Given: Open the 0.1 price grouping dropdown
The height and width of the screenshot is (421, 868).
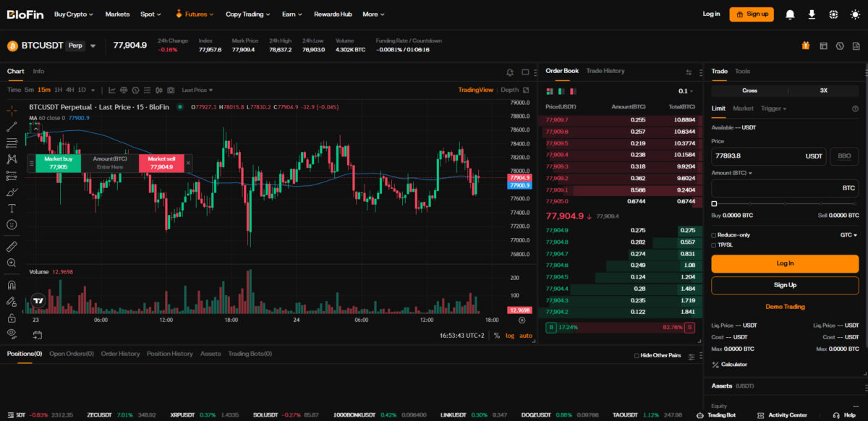Looking at the screenshot, I should (x=685, y=91).
